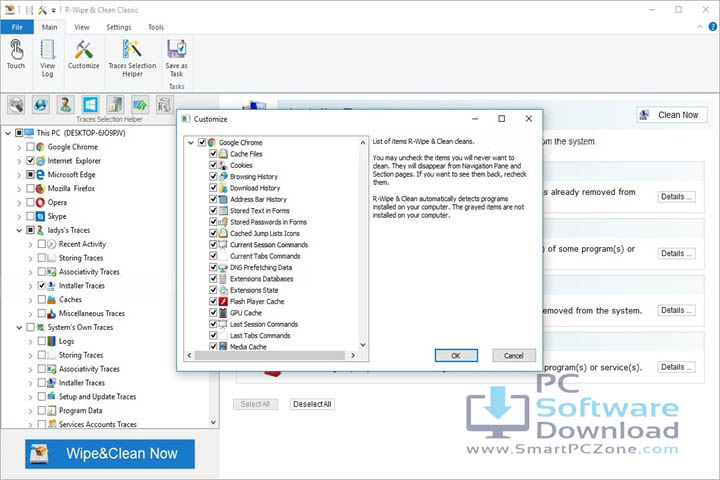
Task: Expand the Microsoft Edge tree node
Action: (x=19, y=175)
